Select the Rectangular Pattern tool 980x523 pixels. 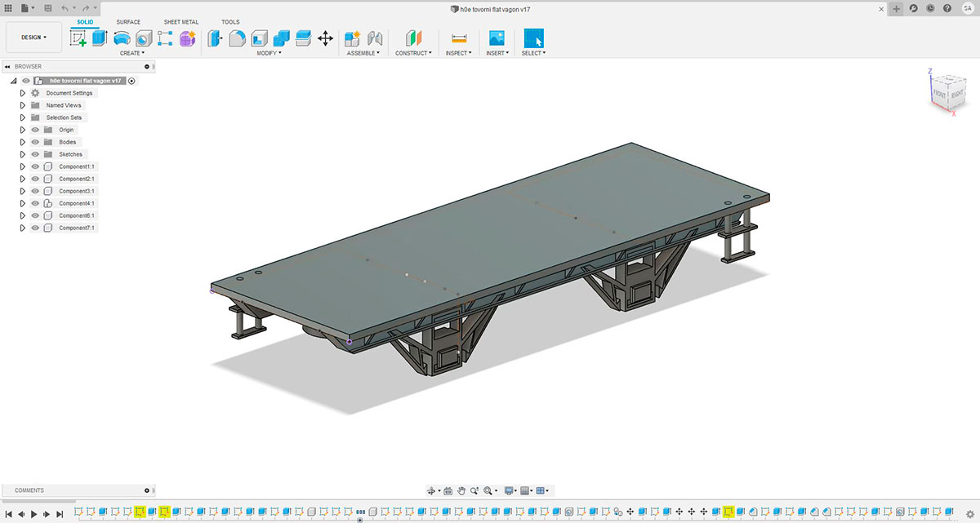click(x=166, y=38)
